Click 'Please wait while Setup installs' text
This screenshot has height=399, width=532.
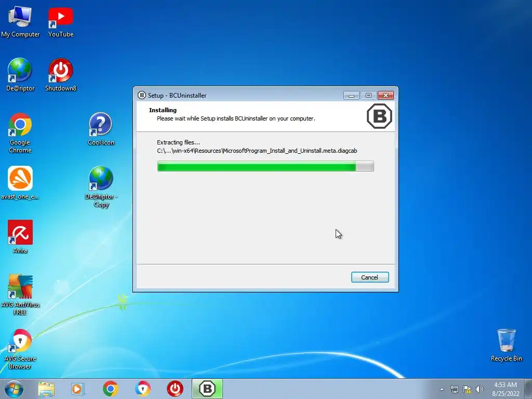click(x=236, y=118)
